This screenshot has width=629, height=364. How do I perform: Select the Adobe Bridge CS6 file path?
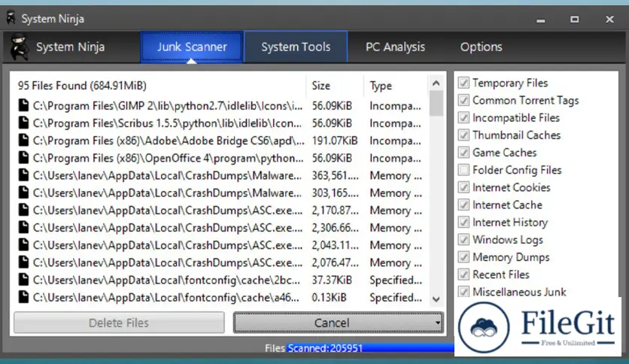(169, 141)
